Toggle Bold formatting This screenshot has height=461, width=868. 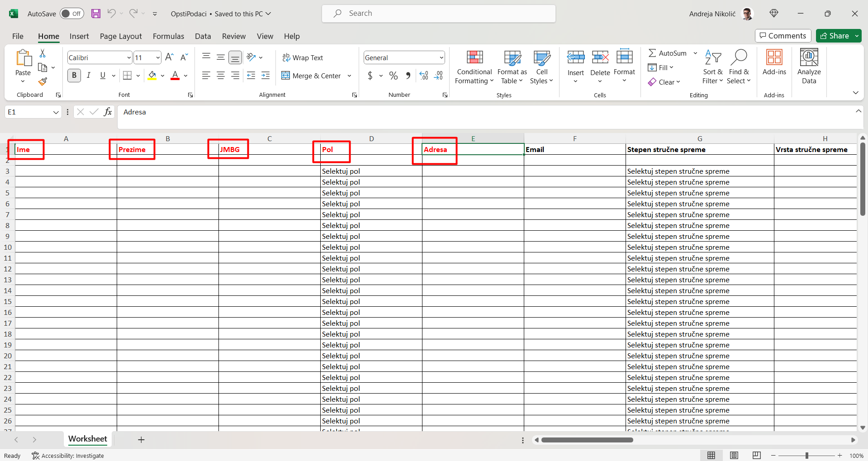click(74, 76)
